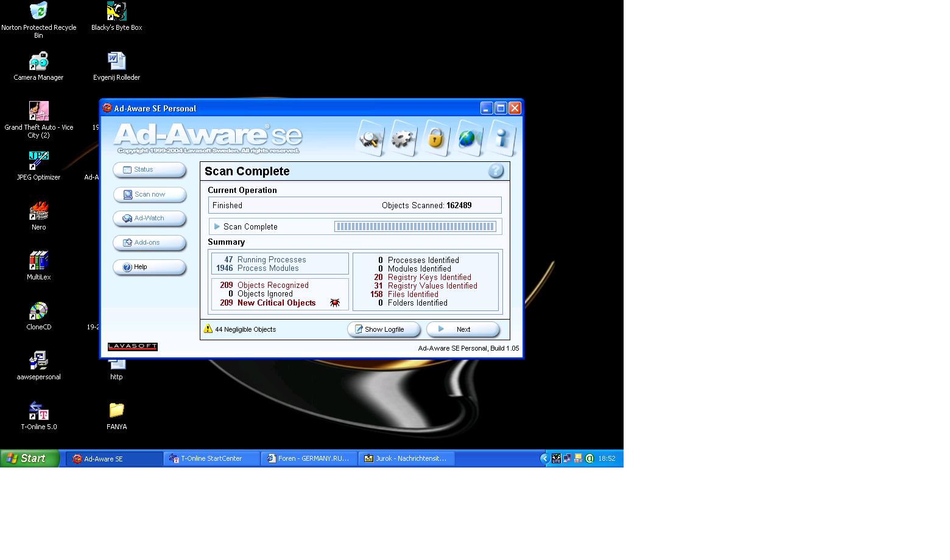The height and width of the screenshot is (560, 950).
Task: Click the yellow warning icon by 44 Negligible Objects
Action: pyautogui.click(x=209, y=329)
